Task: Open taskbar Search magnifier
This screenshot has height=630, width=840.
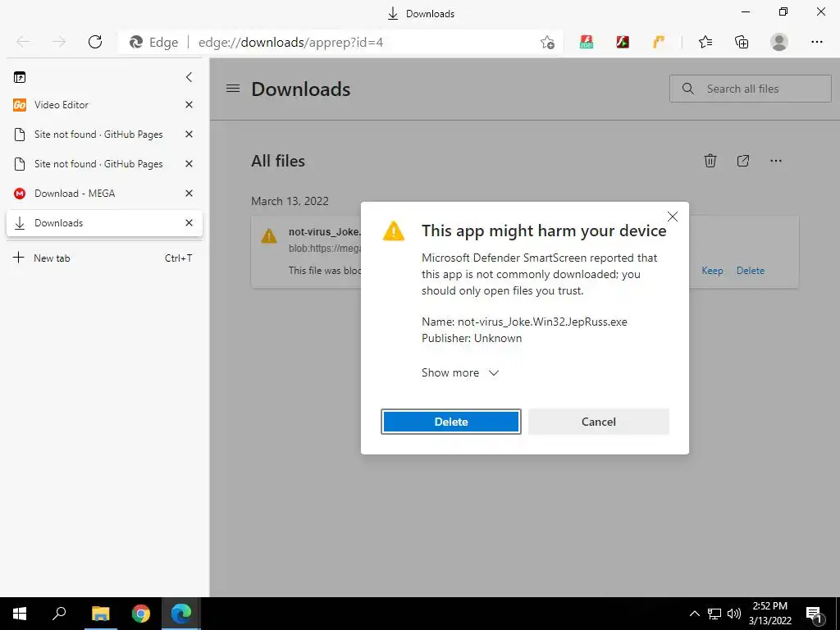Action: point(59,614)
